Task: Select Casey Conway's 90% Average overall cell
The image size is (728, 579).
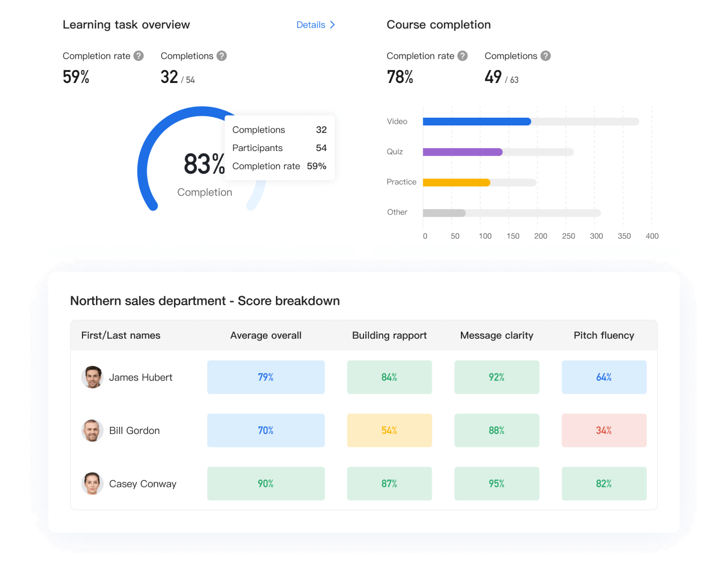Action: tap(266, 483)
